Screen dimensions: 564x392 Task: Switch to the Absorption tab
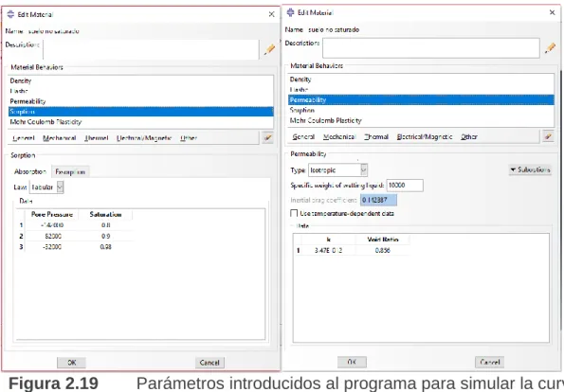coord(30,171)
